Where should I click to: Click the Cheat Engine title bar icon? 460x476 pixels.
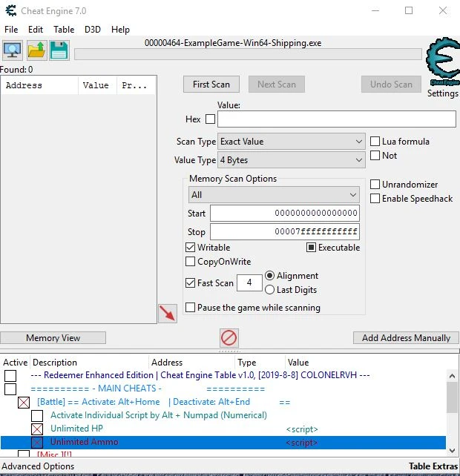[11, 10]
